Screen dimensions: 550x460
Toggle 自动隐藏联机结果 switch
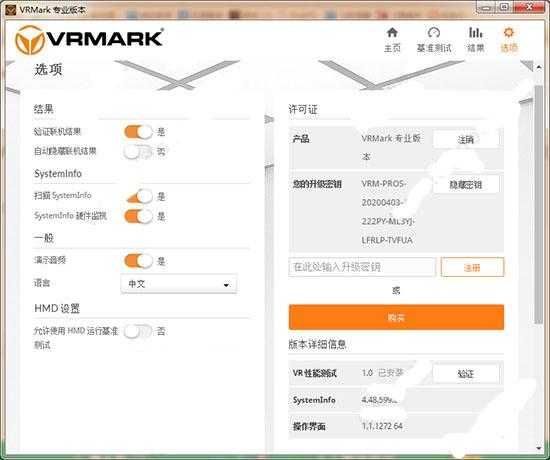(x=138, y=152)
